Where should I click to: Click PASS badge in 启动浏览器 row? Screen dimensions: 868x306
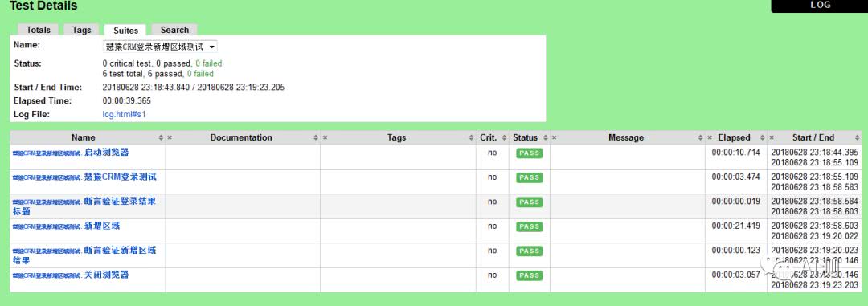point(529,153)
